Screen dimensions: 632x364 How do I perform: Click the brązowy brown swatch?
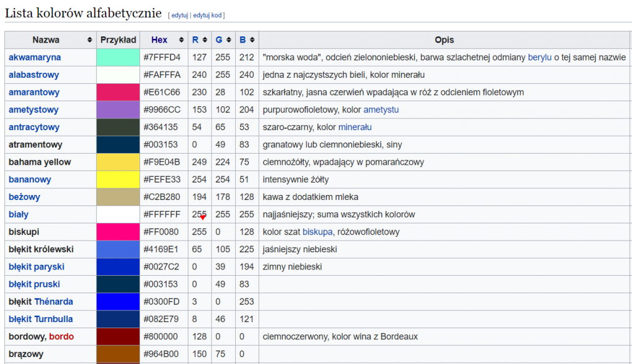(118, 354)
